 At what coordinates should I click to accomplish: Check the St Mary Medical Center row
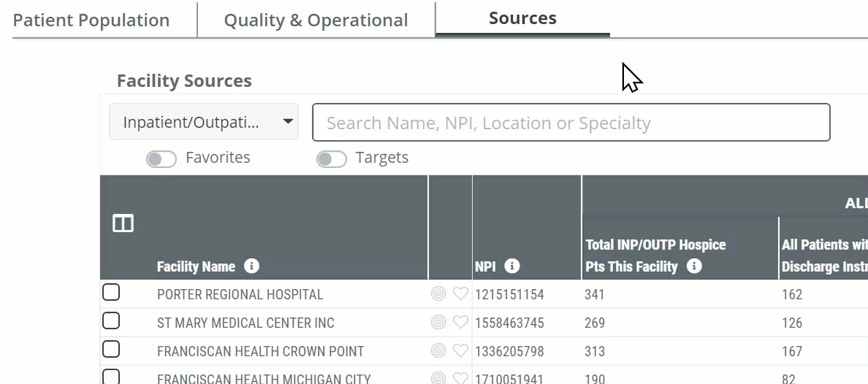111,320
